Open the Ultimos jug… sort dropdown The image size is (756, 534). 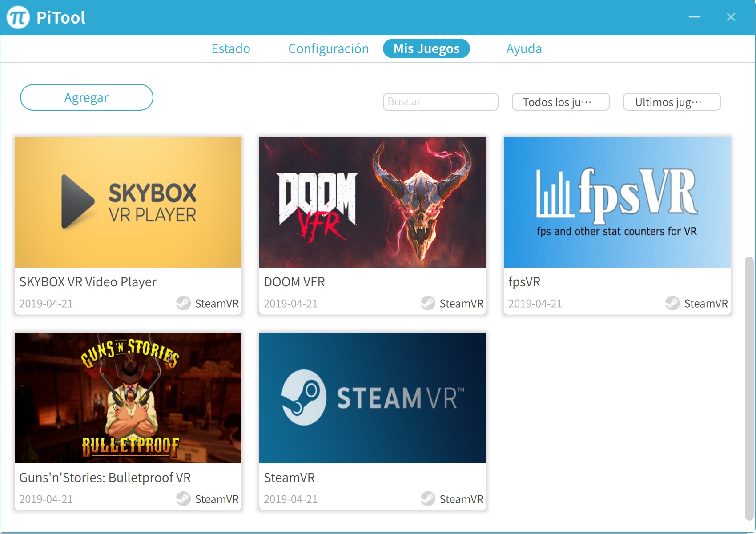click(672, 102)
